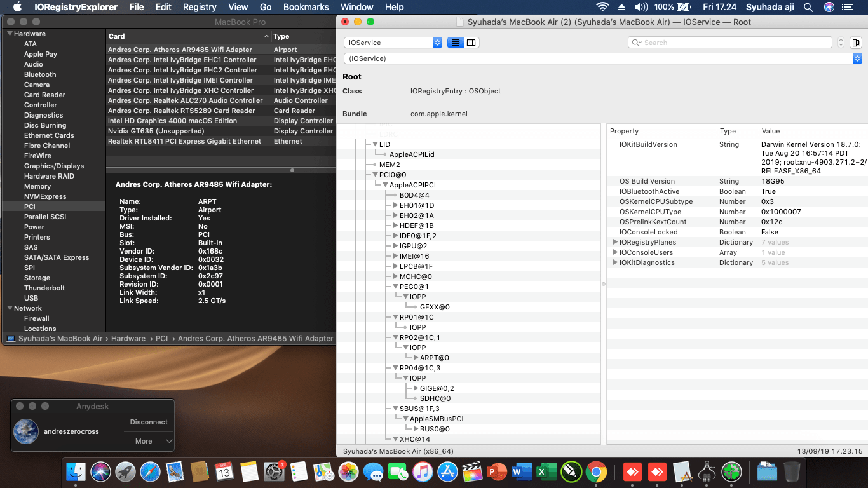Image resolution: width=868 pixels, height=488 pixels.
Task: Open Microsoft Excel from the Dock
Action: point(546,472)
